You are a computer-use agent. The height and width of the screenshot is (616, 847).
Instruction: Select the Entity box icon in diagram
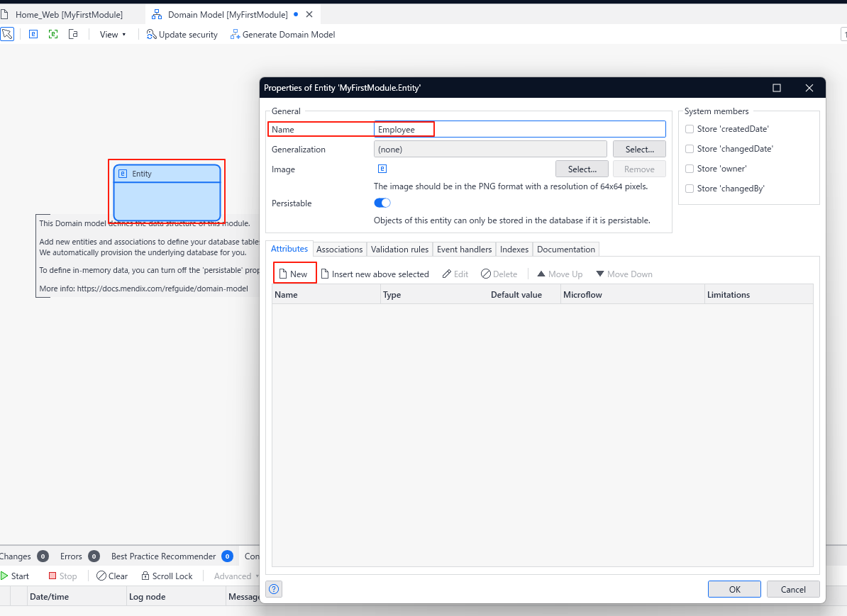tap(123, 174)
